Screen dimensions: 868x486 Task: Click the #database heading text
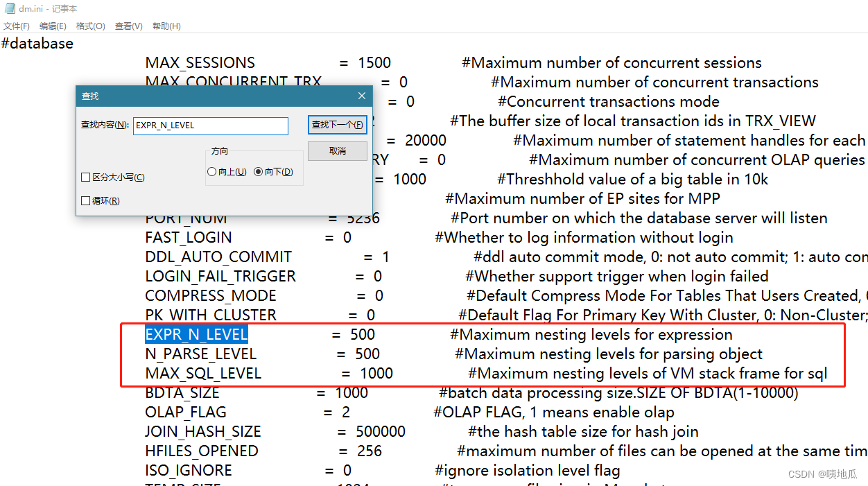tap(37, 43)
